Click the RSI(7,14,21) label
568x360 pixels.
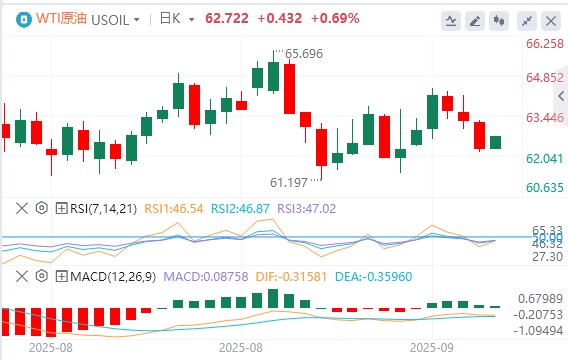pos(104,209)
